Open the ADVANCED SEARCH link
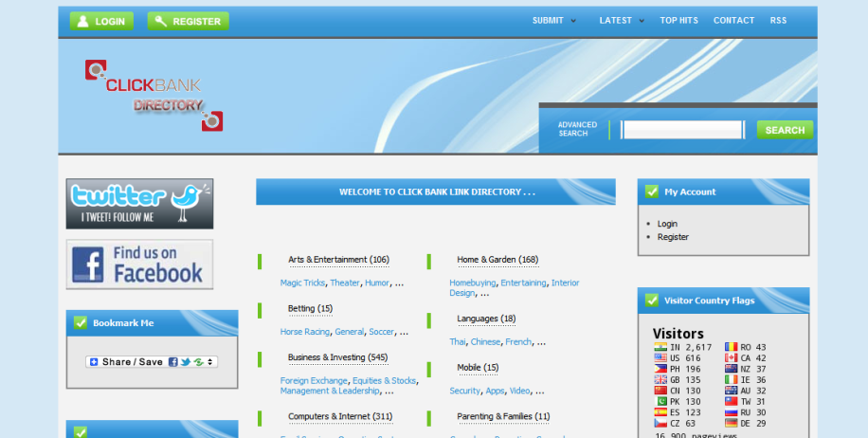The height and width of the screenshot is (438, 868). (x=577, y=129)
